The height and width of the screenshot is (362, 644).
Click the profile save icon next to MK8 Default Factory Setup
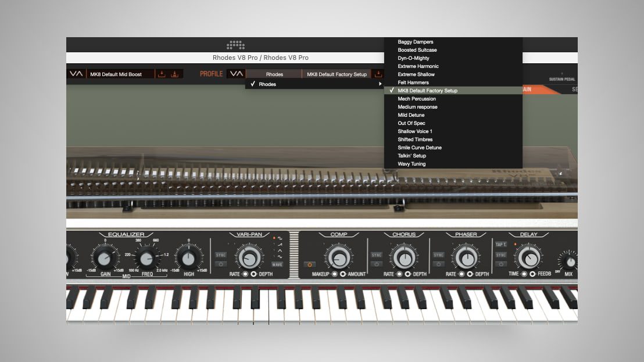(378, 74)
